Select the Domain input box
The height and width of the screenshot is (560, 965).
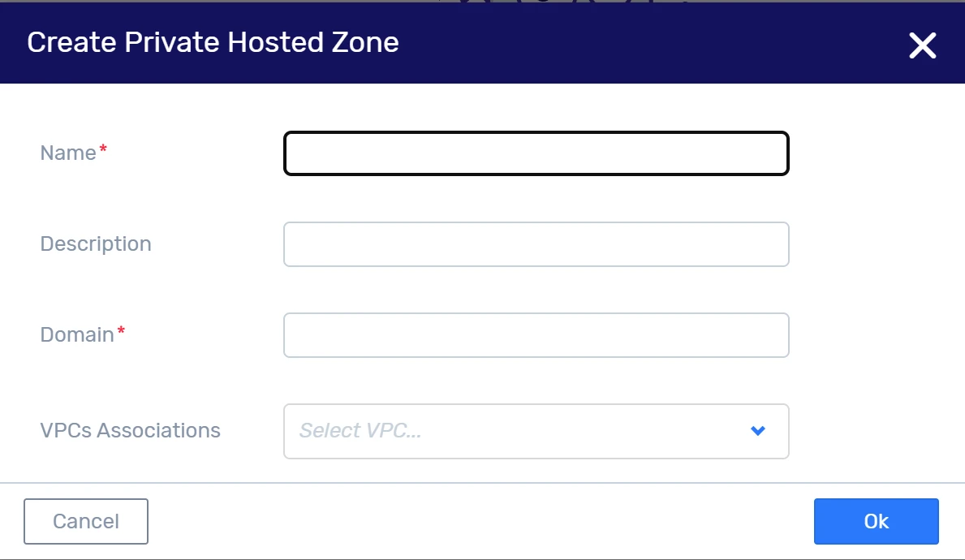pos(536,335)
